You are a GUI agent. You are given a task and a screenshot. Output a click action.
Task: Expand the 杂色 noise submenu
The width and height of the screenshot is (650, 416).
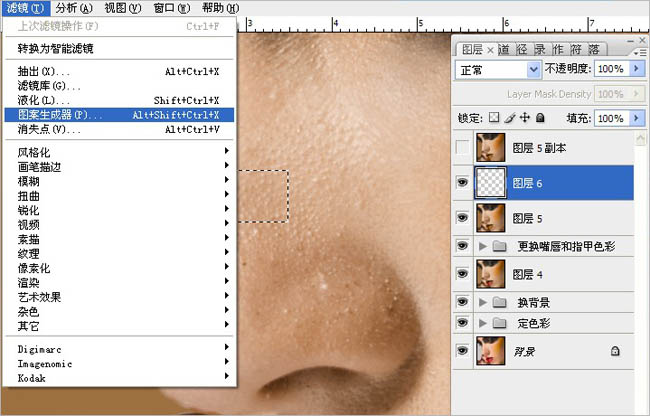coord(119,312)
